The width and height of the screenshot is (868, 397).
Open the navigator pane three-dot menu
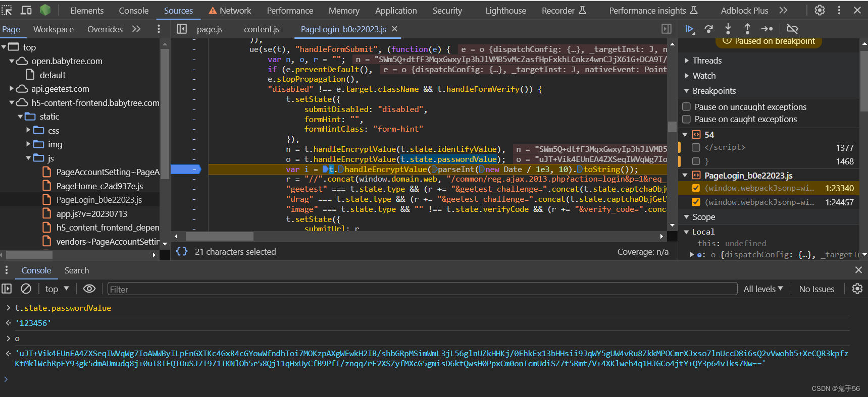pyautogui.click(x=159, y=29)
